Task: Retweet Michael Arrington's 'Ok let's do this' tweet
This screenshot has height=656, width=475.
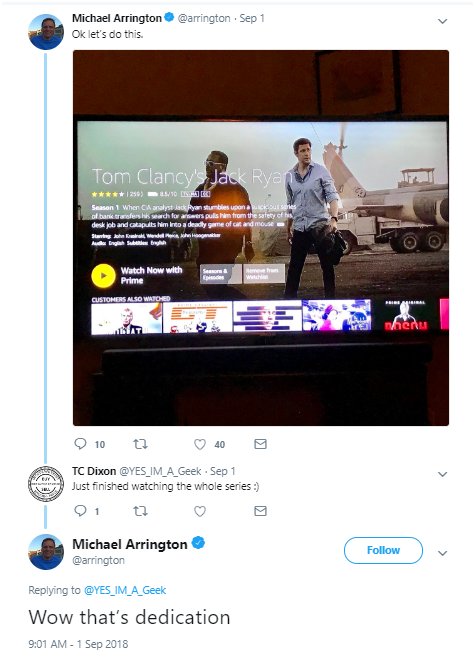Action: click(140, 443)
